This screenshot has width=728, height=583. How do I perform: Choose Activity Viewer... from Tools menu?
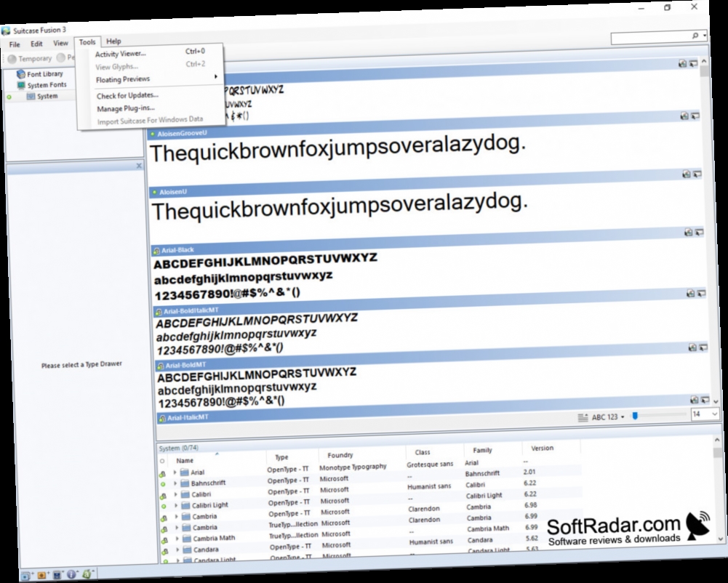click(121, 54)
